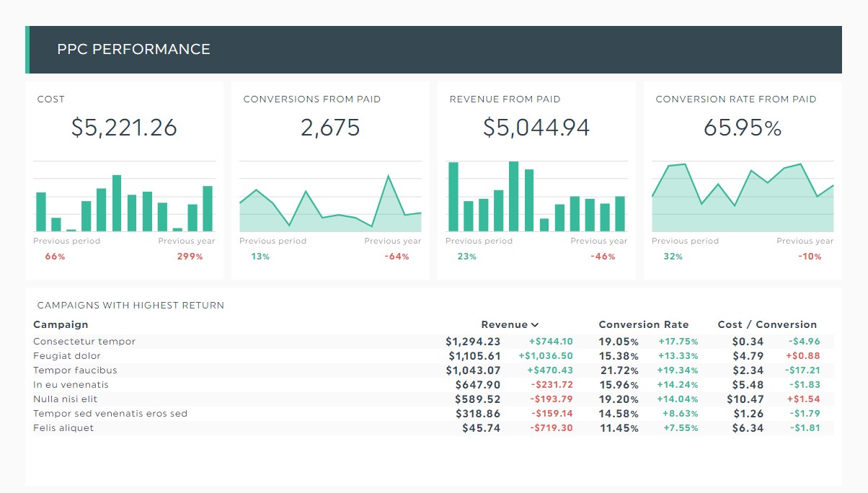Open the Conversion Rate From Paid area chart

[x=743, y=196]
